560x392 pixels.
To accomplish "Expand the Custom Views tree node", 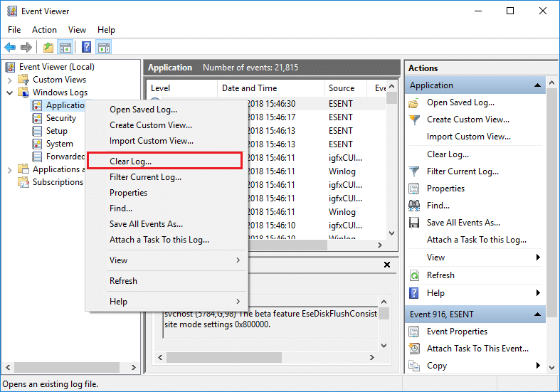I will pos(10,80).
